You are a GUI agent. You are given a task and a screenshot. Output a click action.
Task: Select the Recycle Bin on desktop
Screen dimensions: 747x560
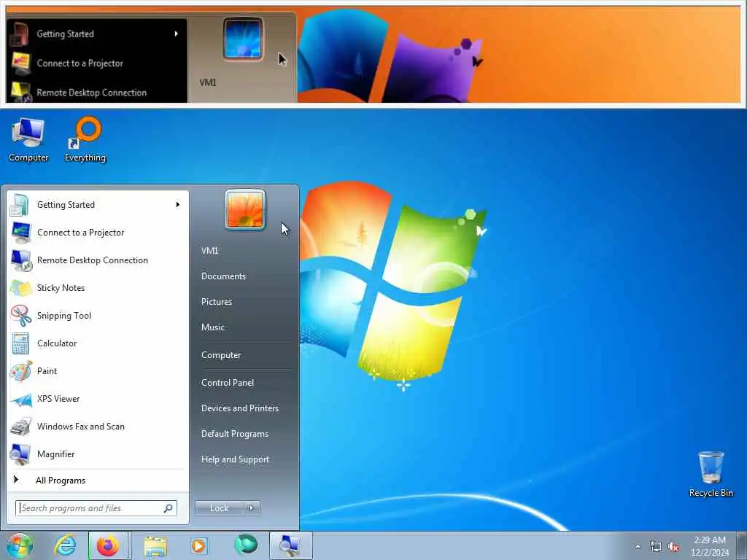(711, 474)
